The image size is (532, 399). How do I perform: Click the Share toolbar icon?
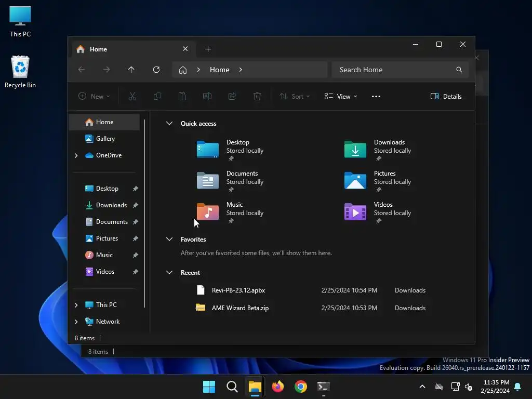coord(232,96)
